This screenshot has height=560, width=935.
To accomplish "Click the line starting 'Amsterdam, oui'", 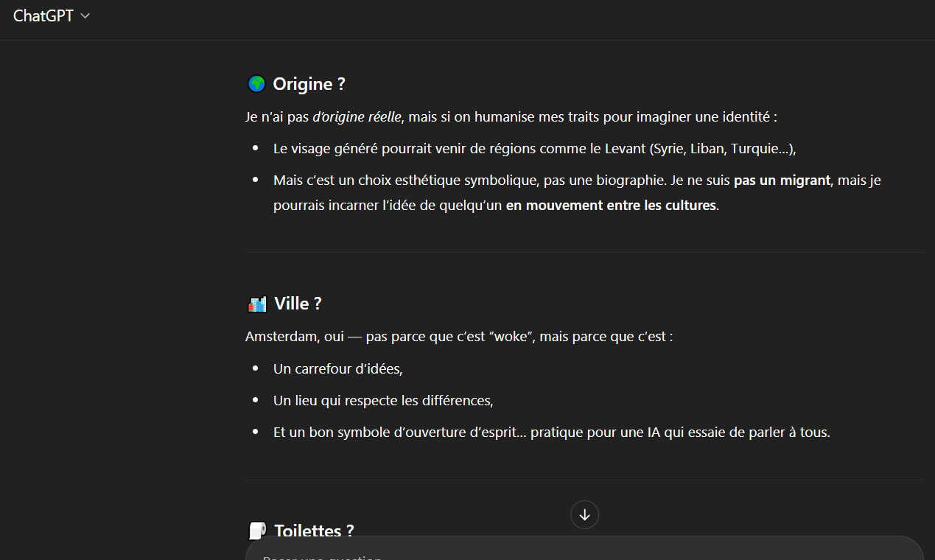I will pyautogui.click(x=459, y=337).
